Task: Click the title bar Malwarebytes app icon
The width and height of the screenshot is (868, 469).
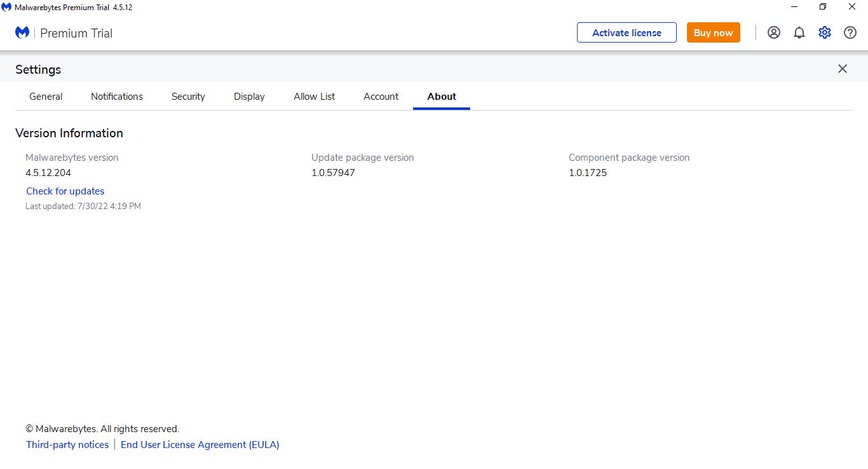Action: pos(6,7)
